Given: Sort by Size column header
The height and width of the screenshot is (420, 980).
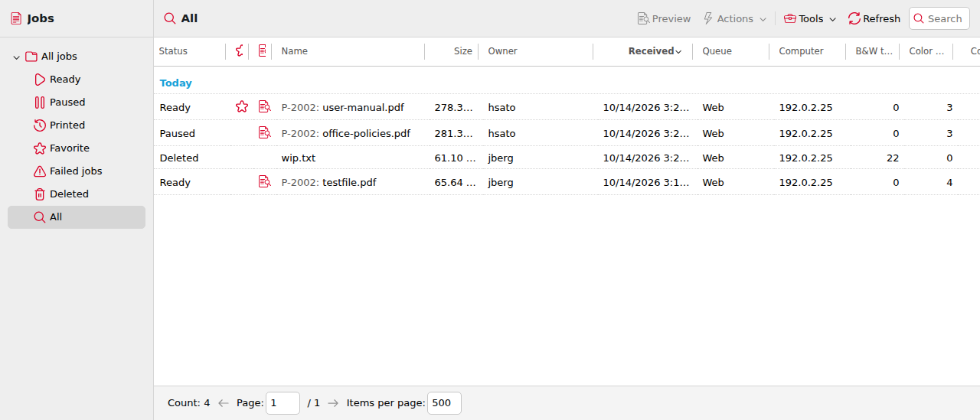Looking at the screenshot, I should click(x=463, y=51).
